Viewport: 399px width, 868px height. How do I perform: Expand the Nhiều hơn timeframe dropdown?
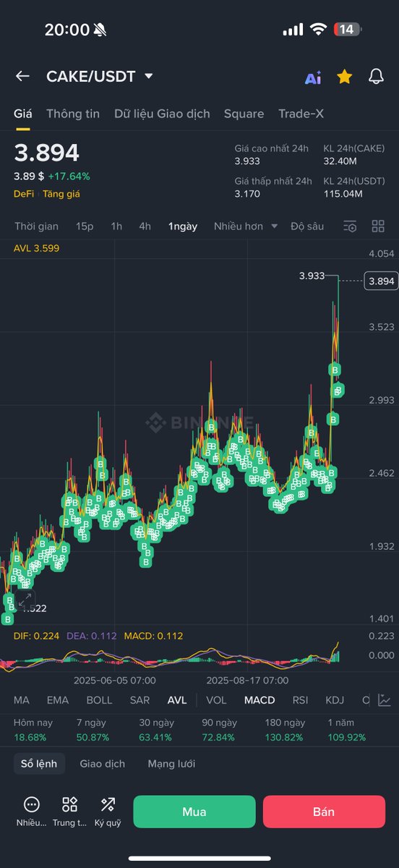(246, 226)
